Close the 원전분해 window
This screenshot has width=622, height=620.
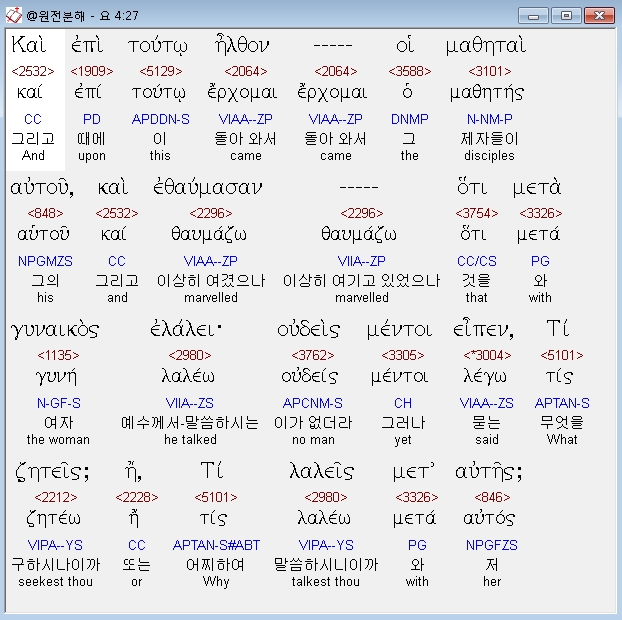(599, 16)
